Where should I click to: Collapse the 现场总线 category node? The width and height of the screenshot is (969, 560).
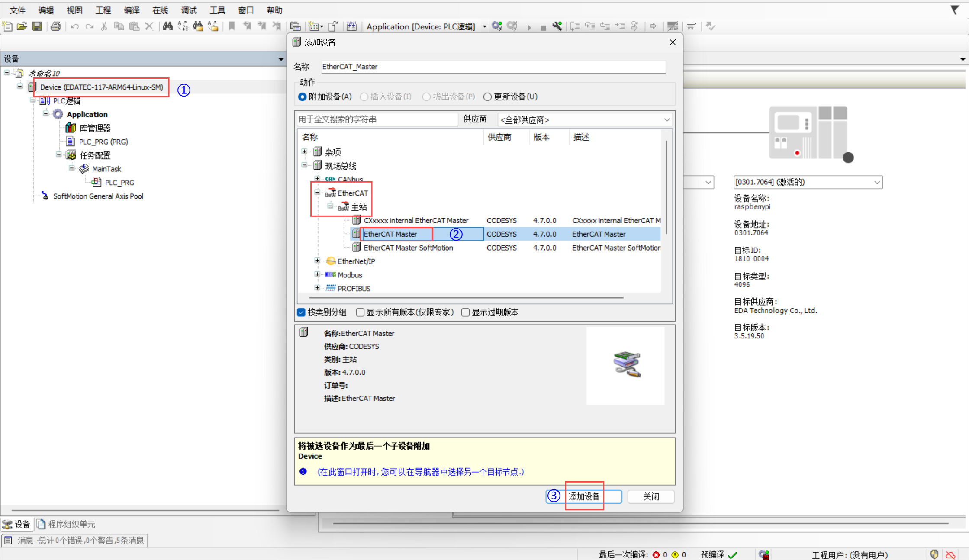pyautogui.click(x=305, y=165)
